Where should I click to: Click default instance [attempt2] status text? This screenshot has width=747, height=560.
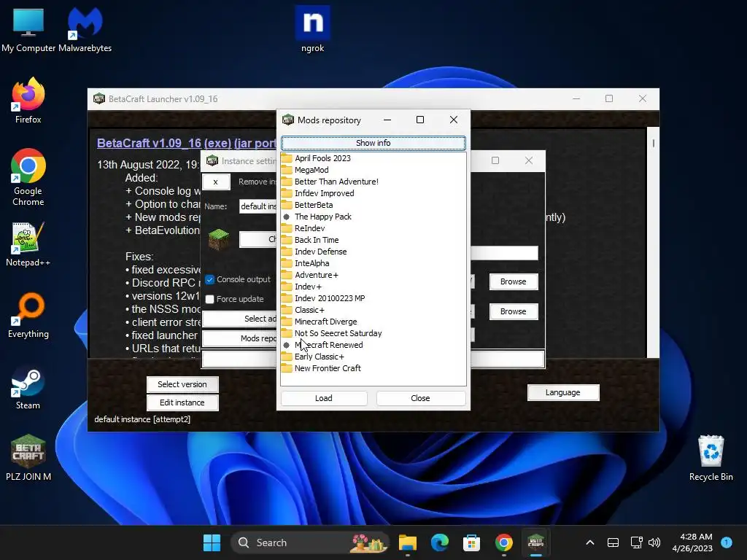click(x=142, y=419)
